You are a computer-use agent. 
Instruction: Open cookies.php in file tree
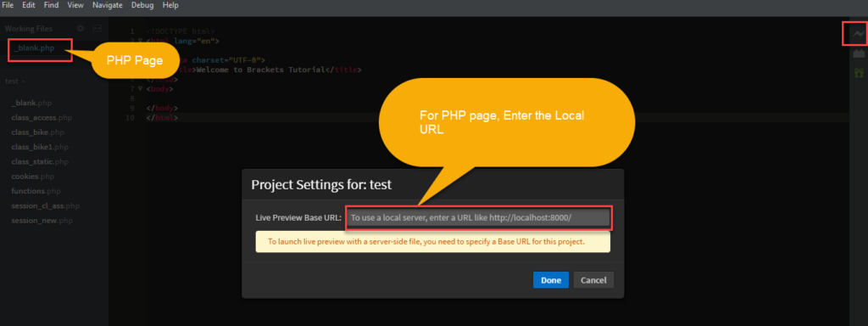coord(33,177)
